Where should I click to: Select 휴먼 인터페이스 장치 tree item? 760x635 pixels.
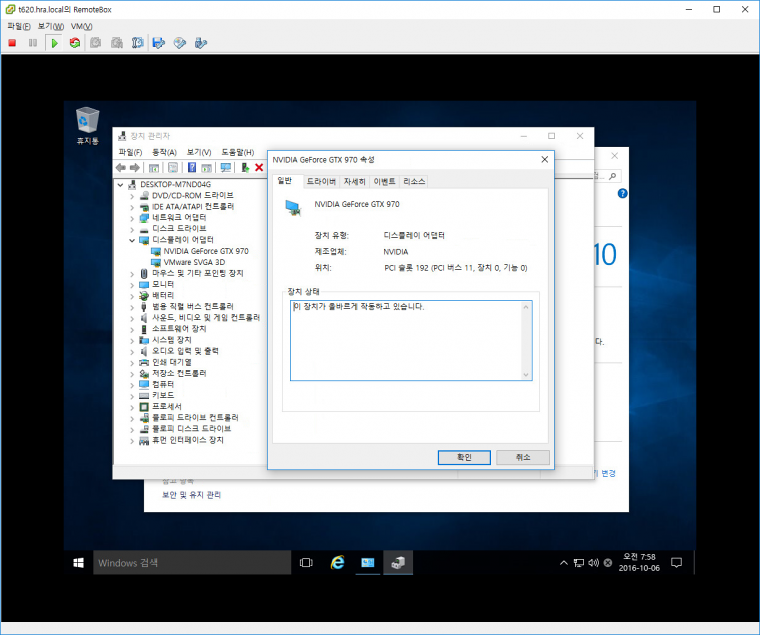188,440
